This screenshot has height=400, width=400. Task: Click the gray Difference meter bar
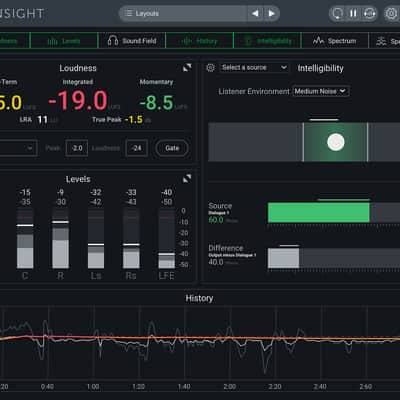point(284,258)
